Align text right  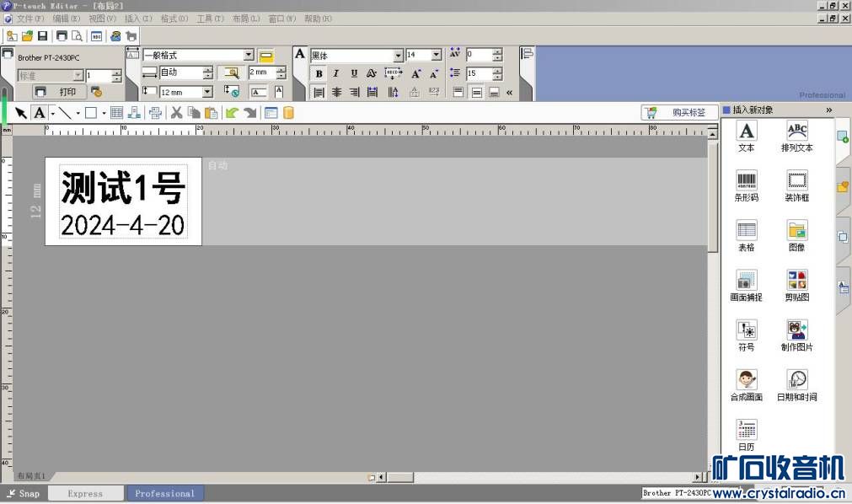(354, 93)
